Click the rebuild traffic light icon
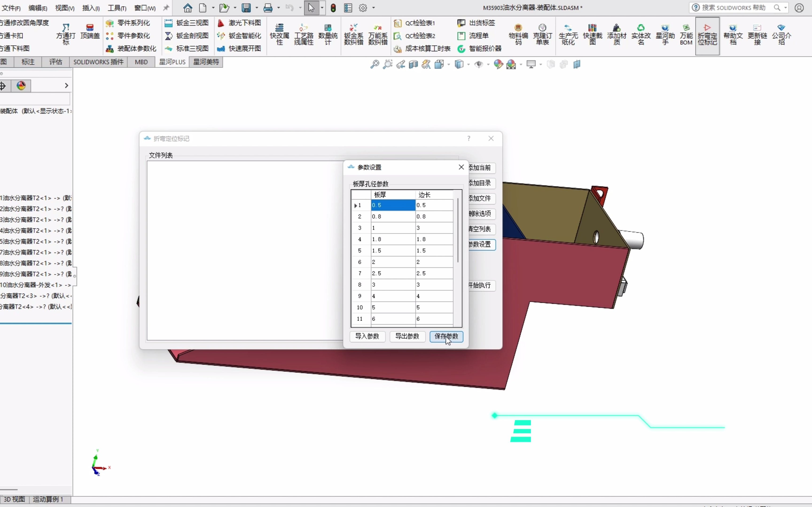The image size is (812, 507). 333,8
